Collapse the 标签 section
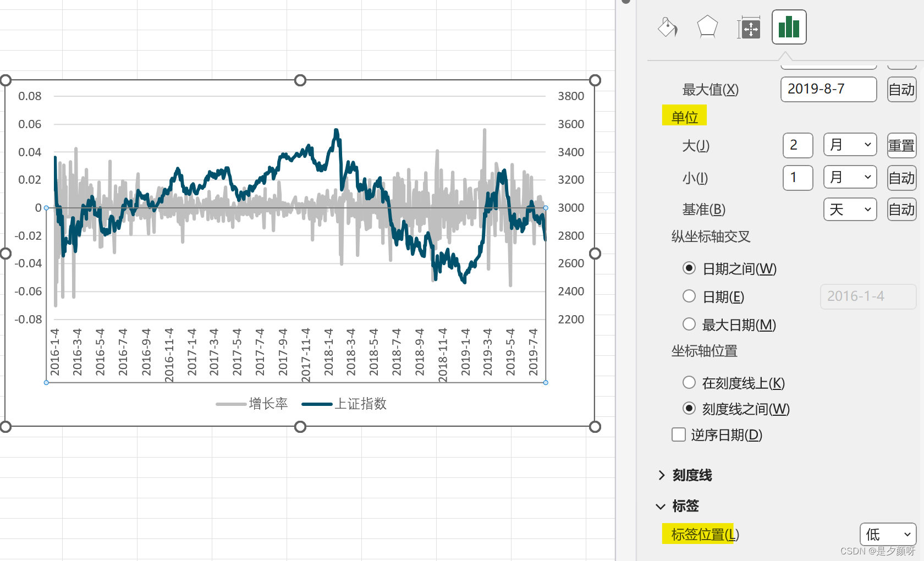Screen dimensions: 924x561 pos(679,506)
